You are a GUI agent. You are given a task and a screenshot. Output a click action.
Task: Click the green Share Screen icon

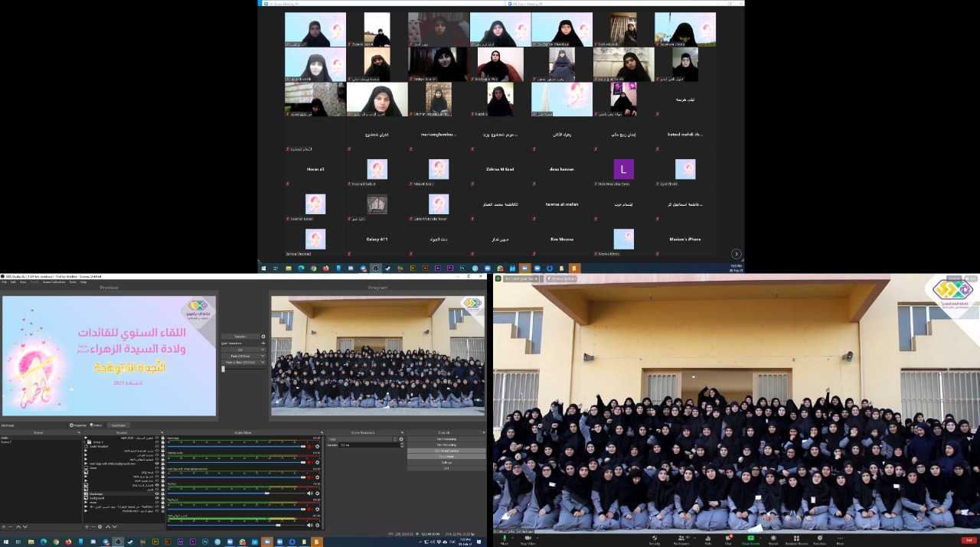[750, 537]
